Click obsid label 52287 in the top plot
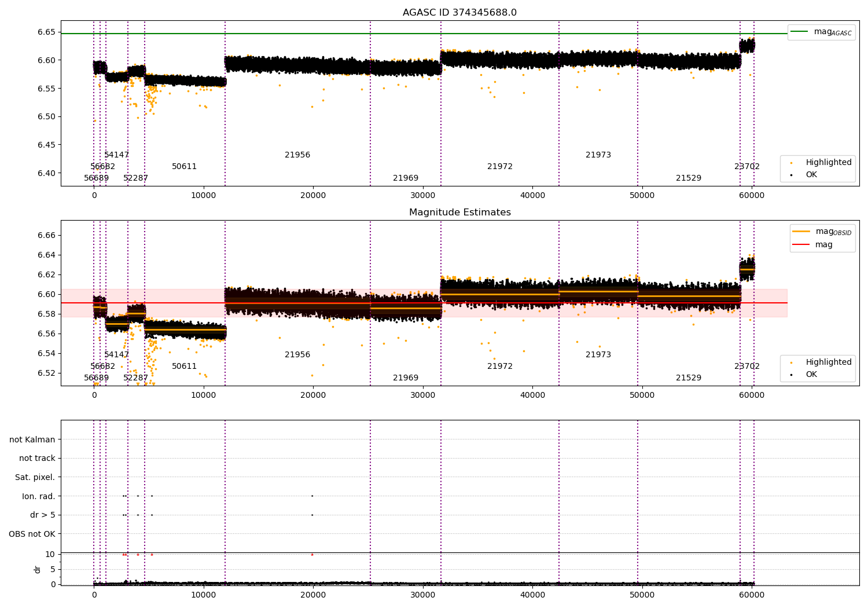The image size is (868, 608). 136,178
